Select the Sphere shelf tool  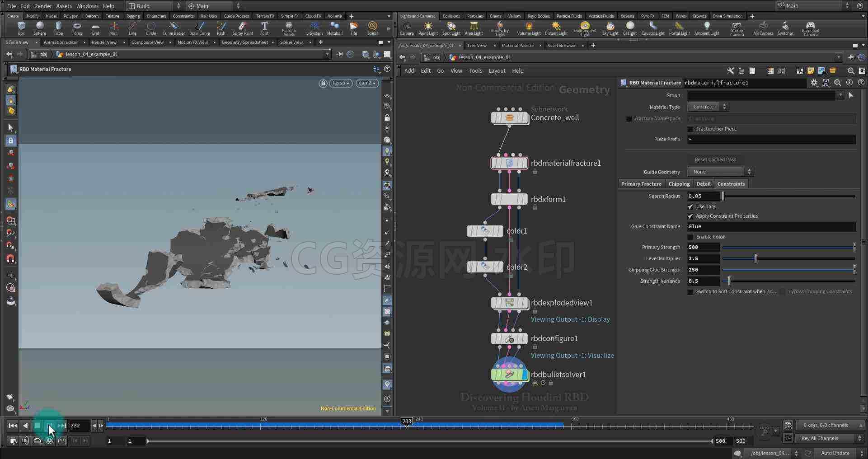tap(40, 28)
